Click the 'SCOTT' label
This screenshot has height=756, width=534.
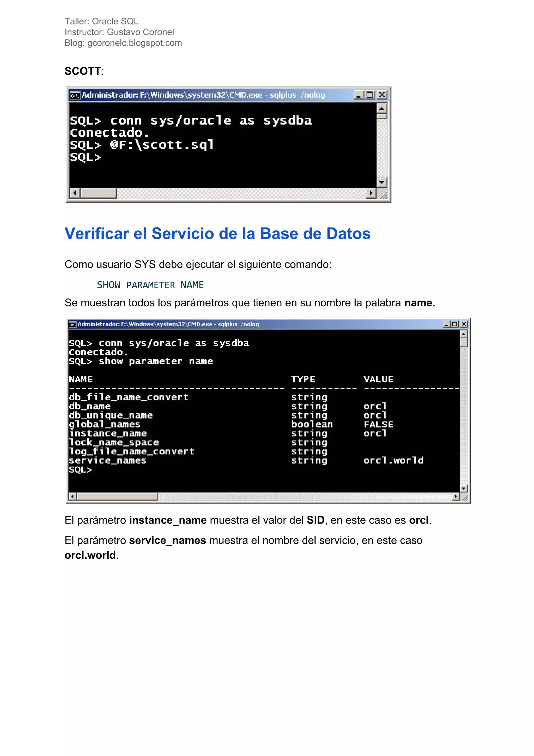[x=83, y=71]
